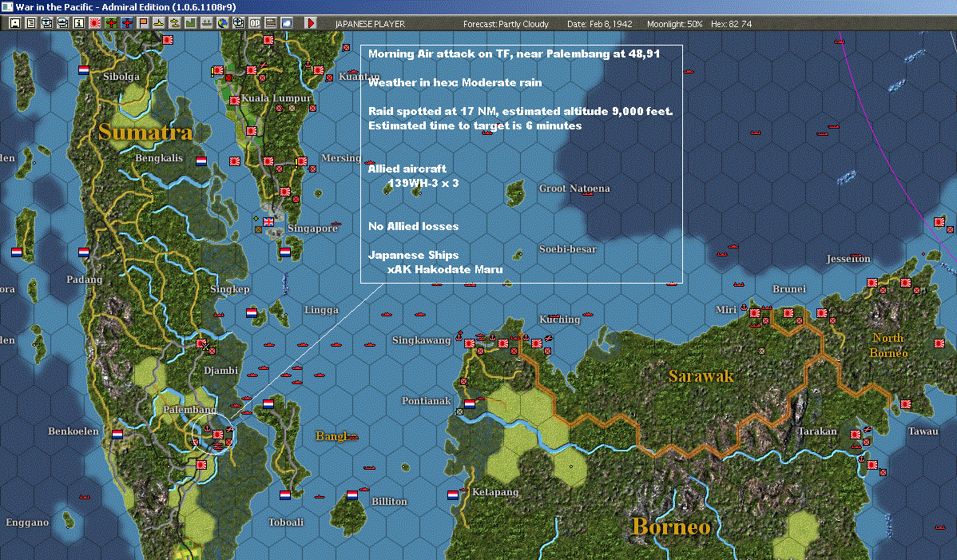Click the 'Borneo' region label
The image size is (957, 560).
click(671, 526)
